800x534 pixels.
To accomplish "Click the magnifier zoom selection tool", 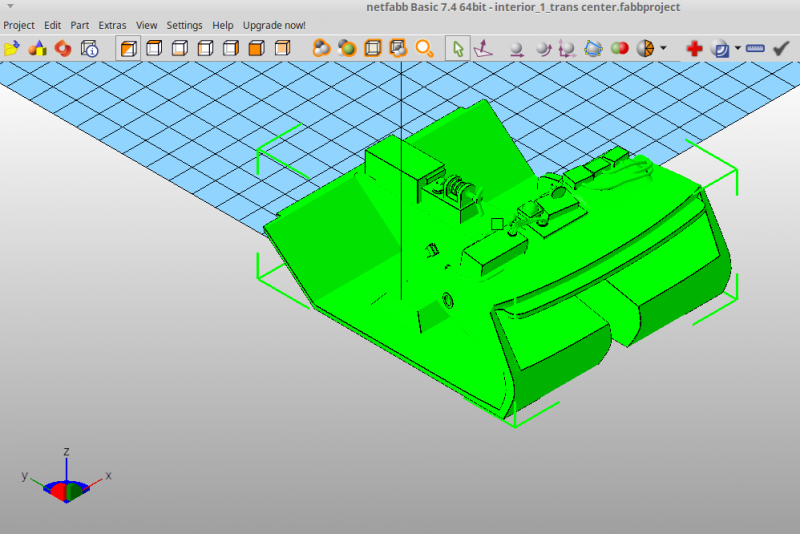I will [x=424, y=49].
